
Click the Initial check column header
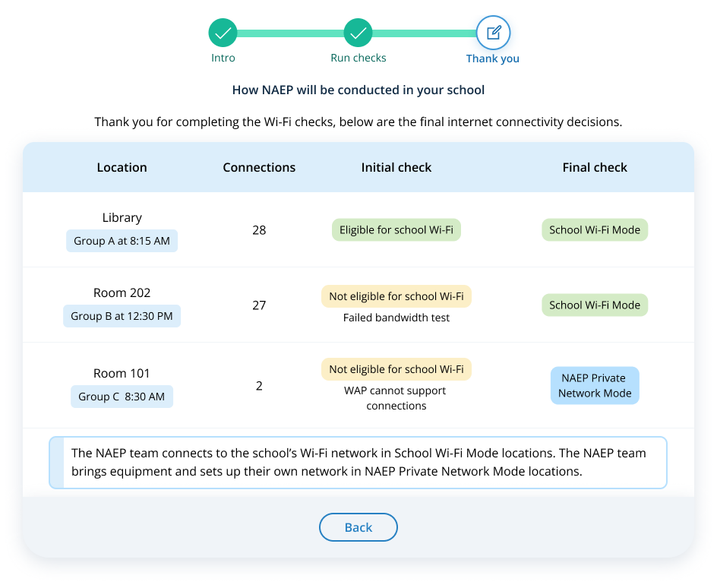(x=396, y=167)
